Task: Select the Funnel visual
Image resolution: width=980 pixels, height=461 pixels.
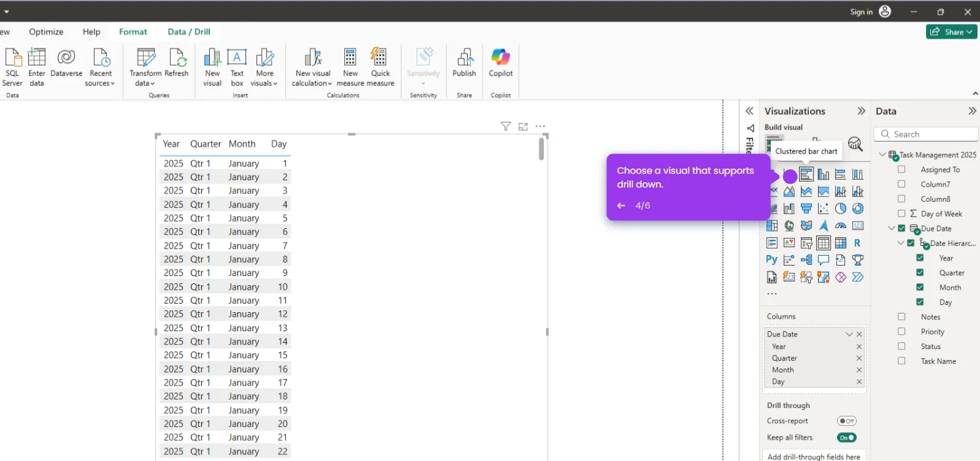Action: pos(806,209)
